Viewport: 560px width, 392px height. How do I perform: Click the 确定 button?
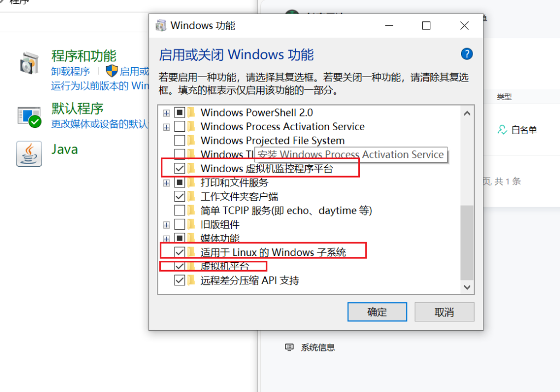(377, 312)
